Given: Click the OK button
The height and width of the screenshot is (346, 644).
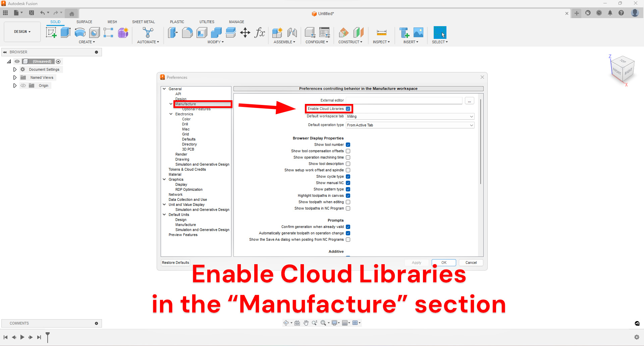Looking at the screenshot, I should 444,263.
